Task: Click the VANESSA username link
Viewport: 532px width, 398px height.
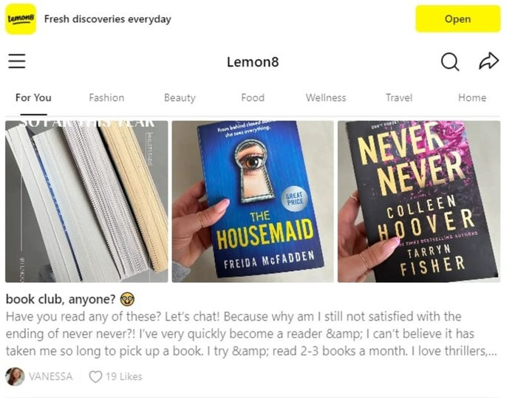Action: pos(50,377)
